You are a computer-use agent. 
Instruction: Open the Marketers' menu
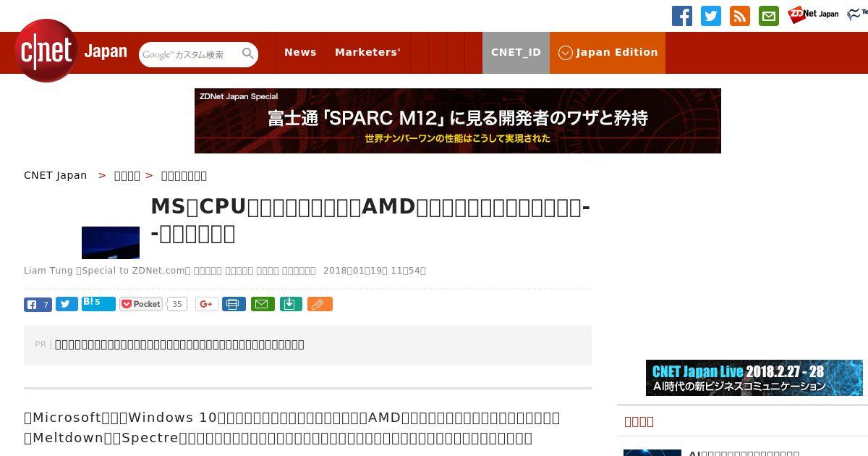pos(367,52)
